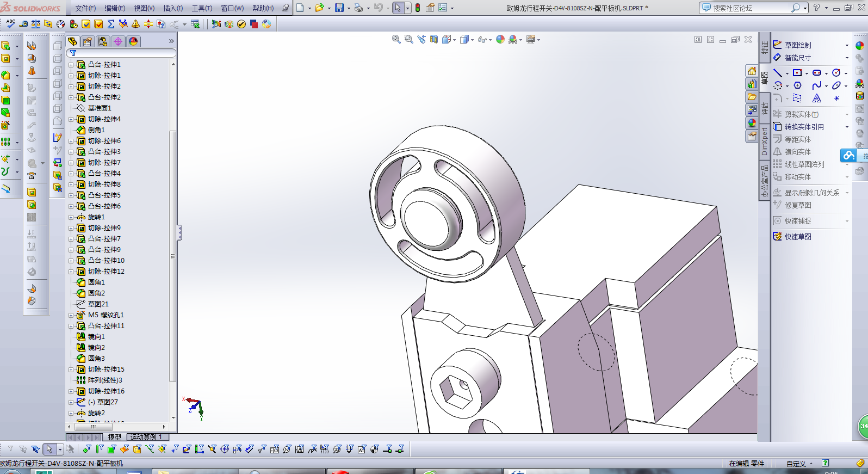868x474 pixels.
Task: Open the 智能尺寸 dropdown arrow
Action: pyautogui.click(x=847, y=58)
